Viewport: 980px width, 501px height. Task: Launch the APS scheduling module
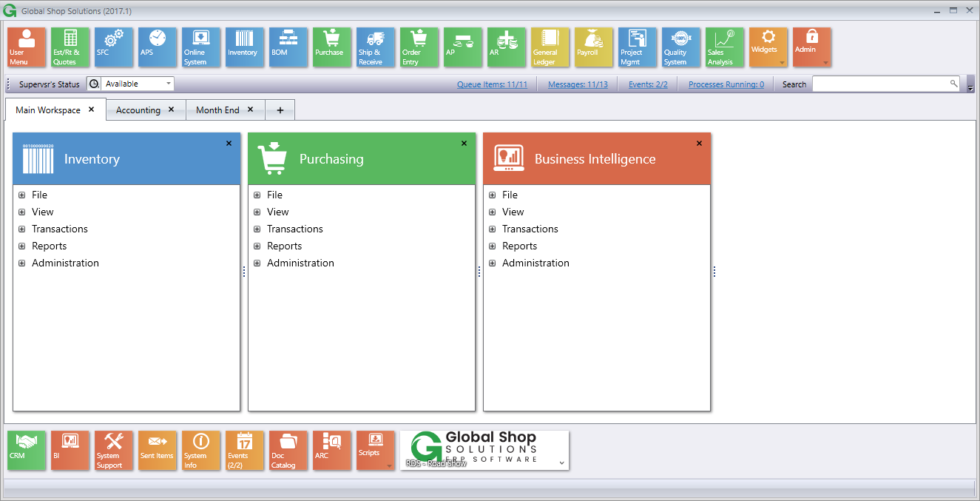(x=157, y=47)
